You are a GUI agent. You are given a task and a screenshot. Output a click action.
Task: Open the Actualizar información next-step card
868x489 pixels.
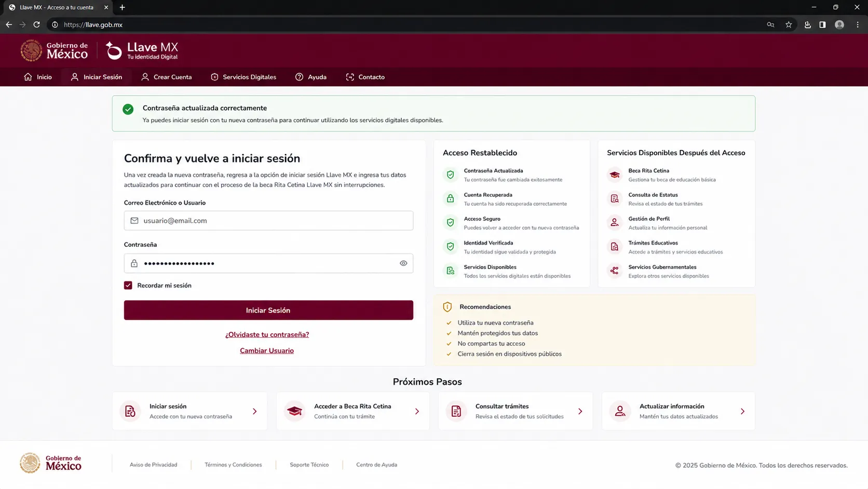tap(679, 411)
